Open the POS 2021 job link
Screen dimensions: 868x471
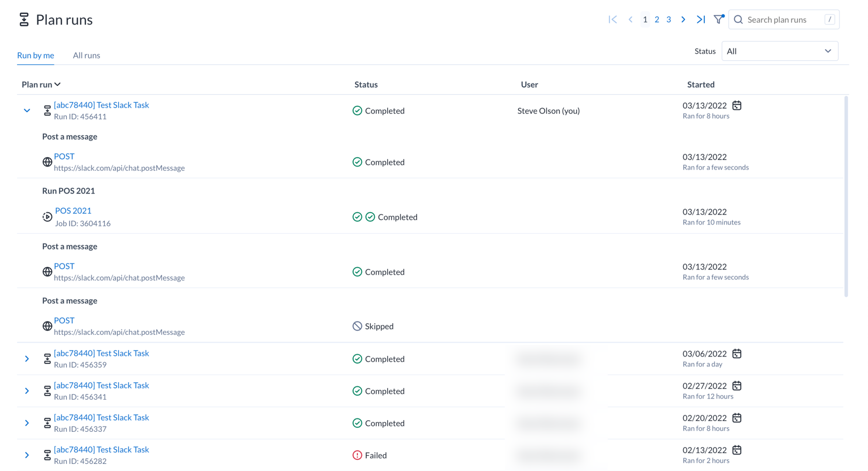(x=73, y=211)
